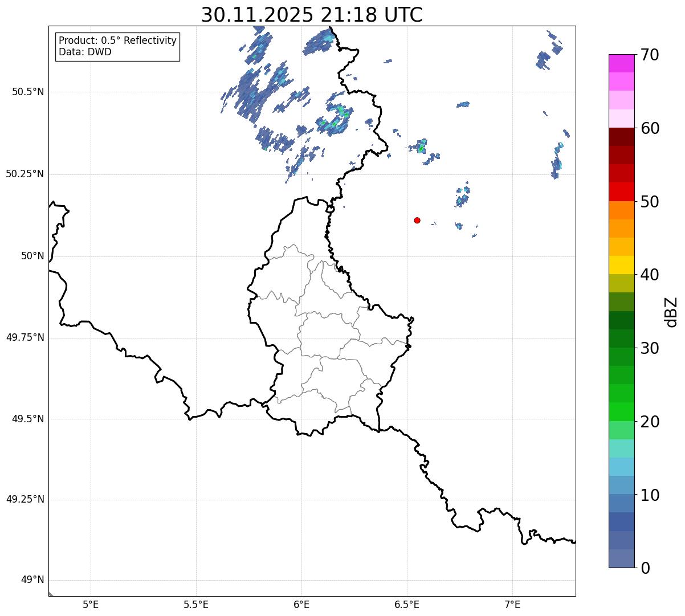This screenshot has width=685, height=616.
Task: Click the colorbar tick value 60
Action: [650, 128]
